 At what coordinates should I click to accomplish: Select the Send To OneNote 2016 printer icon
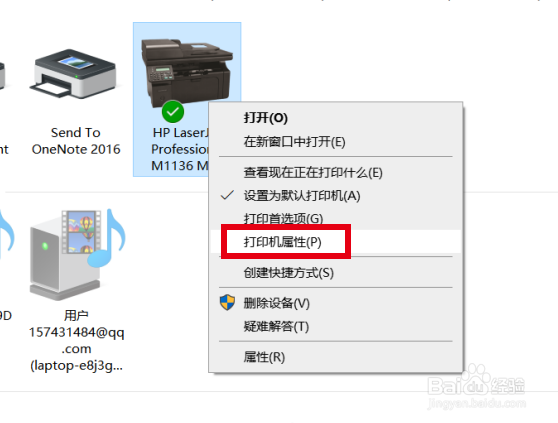tap(75, 74)
